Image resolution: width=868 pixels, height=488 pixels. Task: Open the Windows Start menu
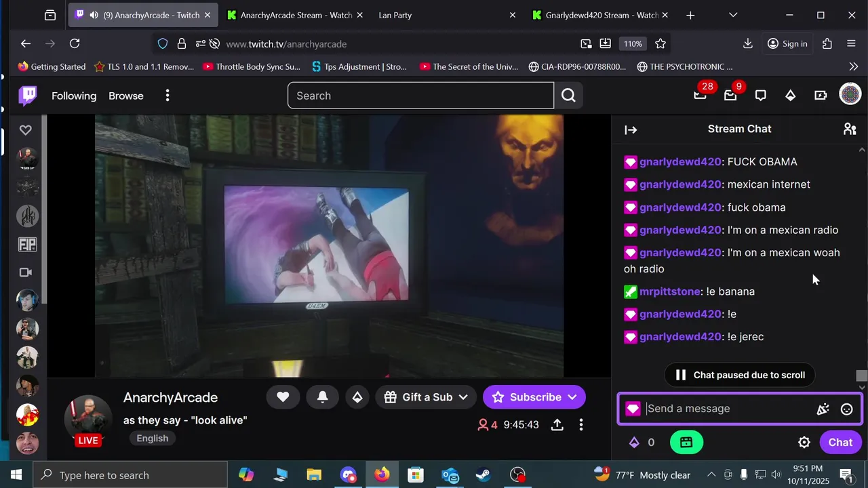coord(16,475)
